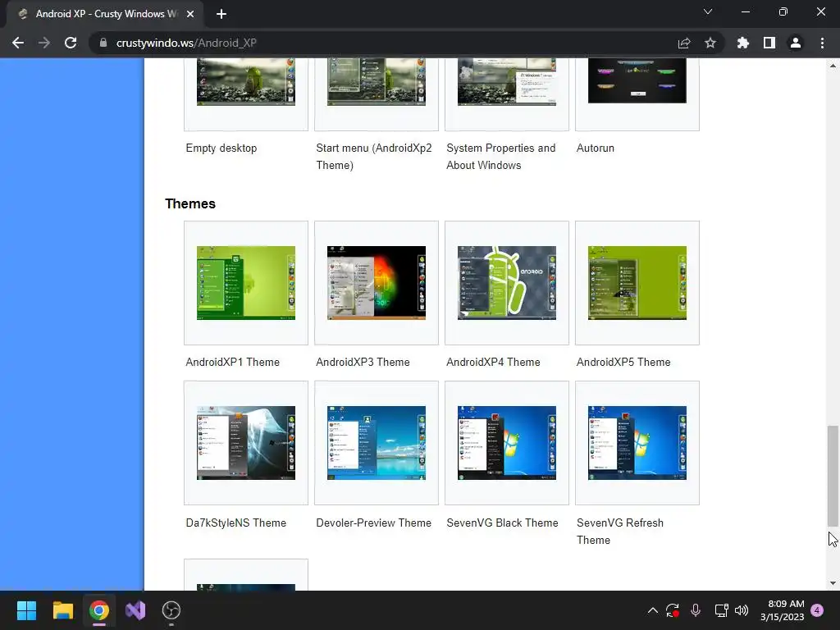Click the "AndroidXP3 Theme" caption
The image size is (840, 630).
(363, 362)
